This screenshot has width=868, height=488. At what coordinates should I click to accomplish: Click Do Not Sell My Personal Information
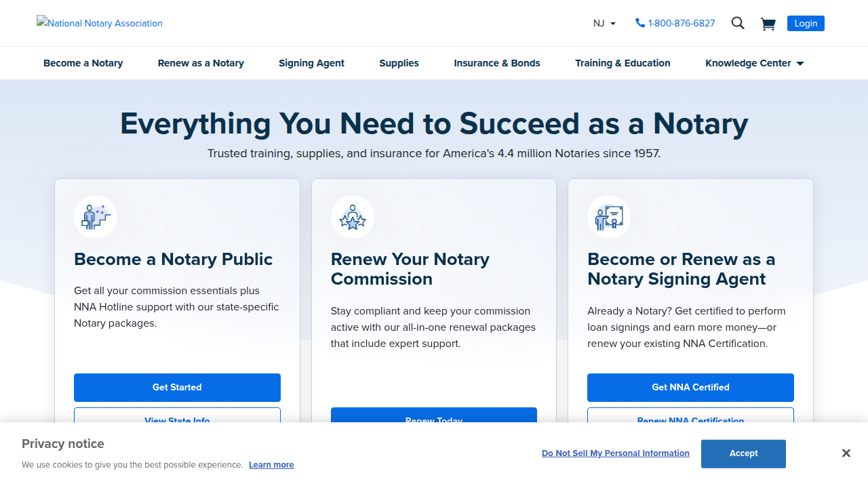(616, 453)
